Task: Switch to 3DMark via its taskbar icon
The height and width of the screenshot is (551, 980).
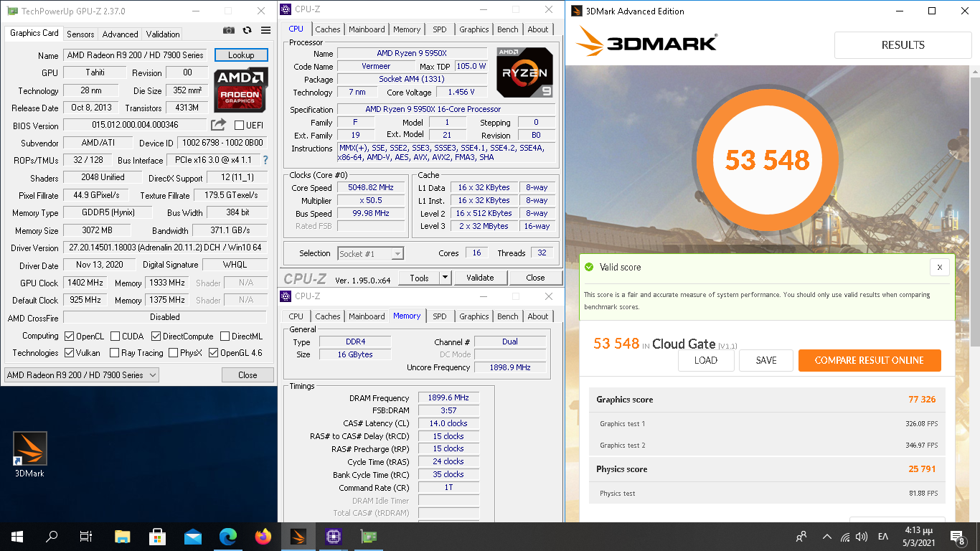Action: [298, 537]
